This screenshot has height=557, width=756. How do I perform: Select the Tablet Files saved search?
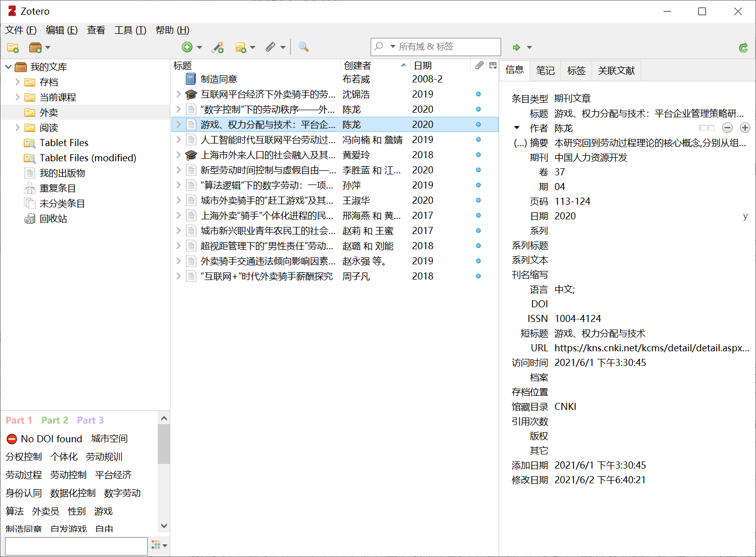pyautogui.click(x=64, y=143)
